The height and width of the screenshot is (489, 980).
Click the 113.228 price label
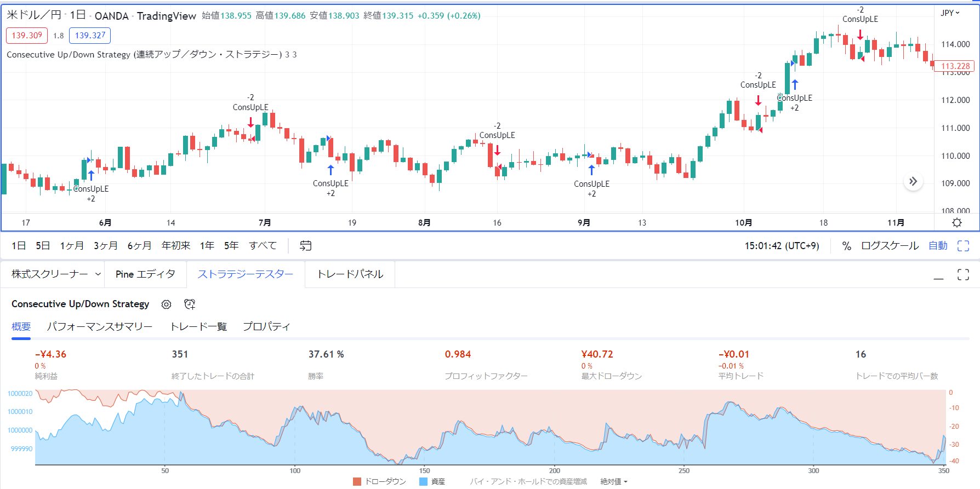(955, 66)
